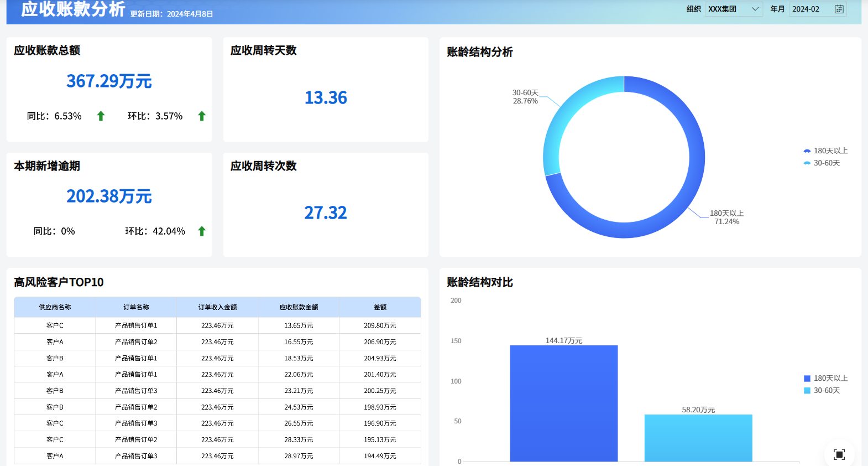
Task: Click the 账龄结构对比 chart title
Action: tap(480, 282)
